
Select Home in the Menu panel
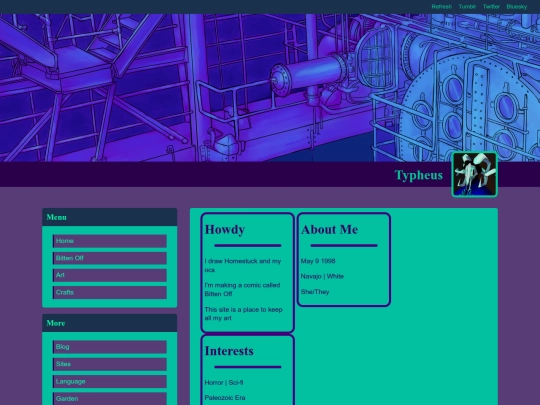pos(110,241)
